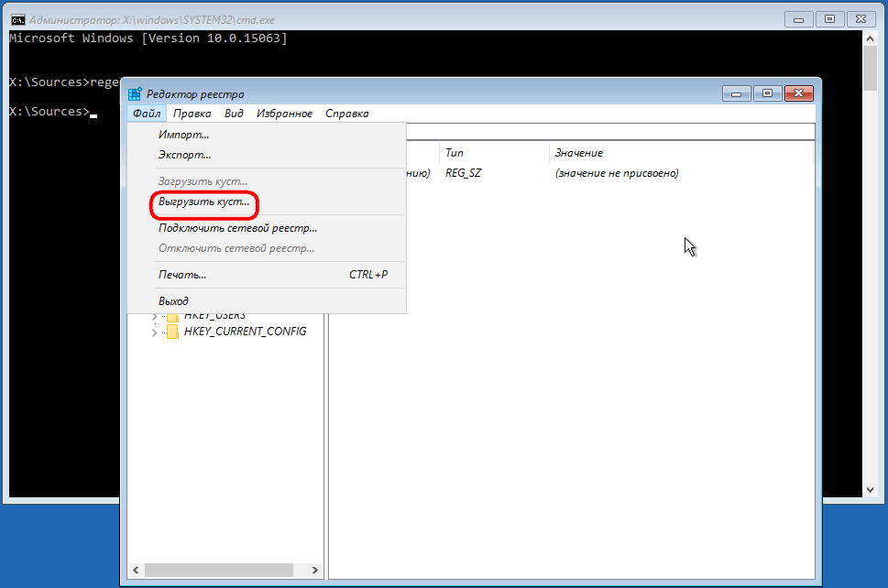The height and width of the screenshot is (588, 888).
Task: Choose Экспорт... from the File menu
Action: [267, 155]
